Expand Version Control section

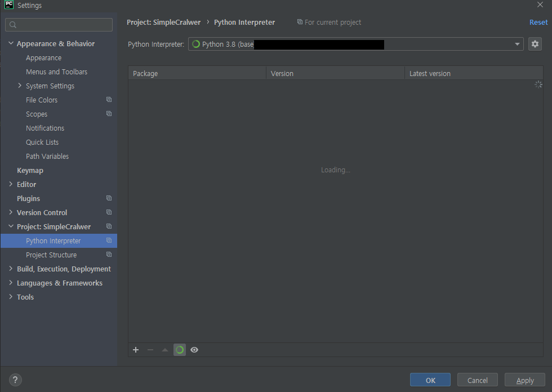[x=11, y=212]
